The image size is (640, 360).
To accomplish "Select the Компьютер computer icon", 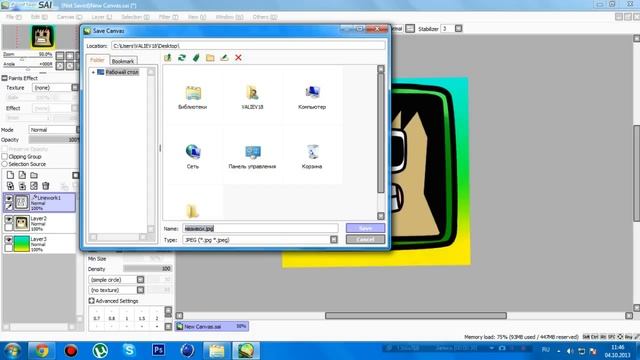I will point(312,97).
